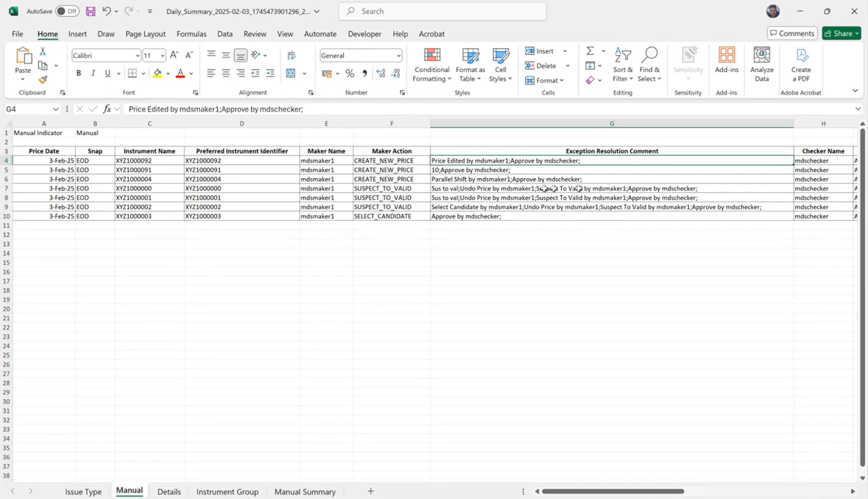This screenshot has width=868, height=499.
Task: Click the Add-ins icon
Action: click(x=727, y=60)
